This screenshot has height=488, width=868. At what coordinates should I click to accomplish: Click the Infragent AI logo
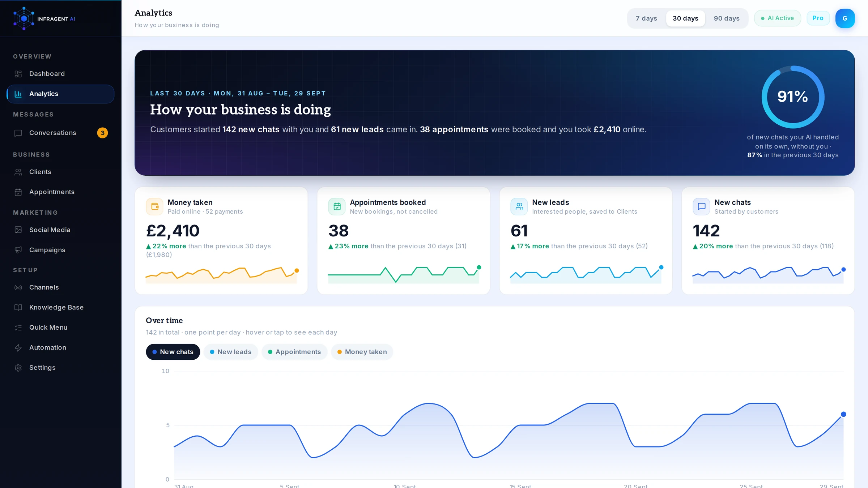(x=44, y=18)
